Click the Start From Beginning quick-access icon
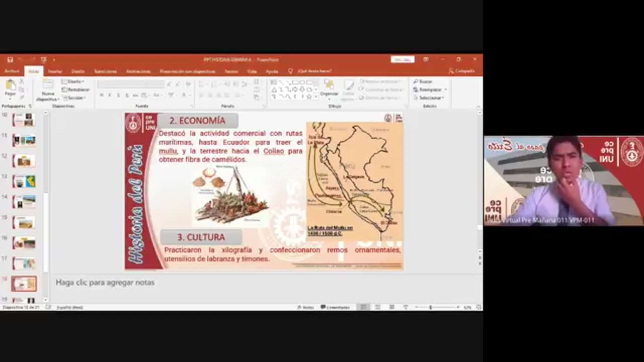 pos(44,59)
